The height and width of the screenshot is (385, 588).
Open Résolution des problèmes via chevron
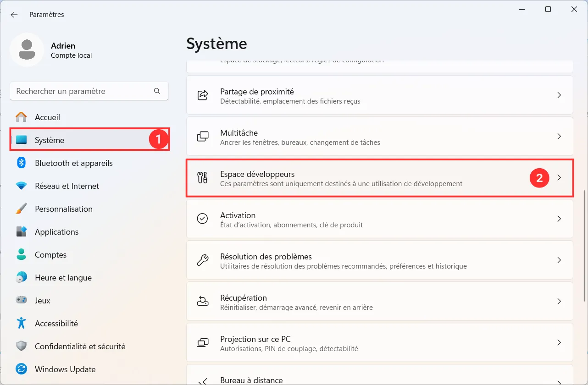pos(559,260)
